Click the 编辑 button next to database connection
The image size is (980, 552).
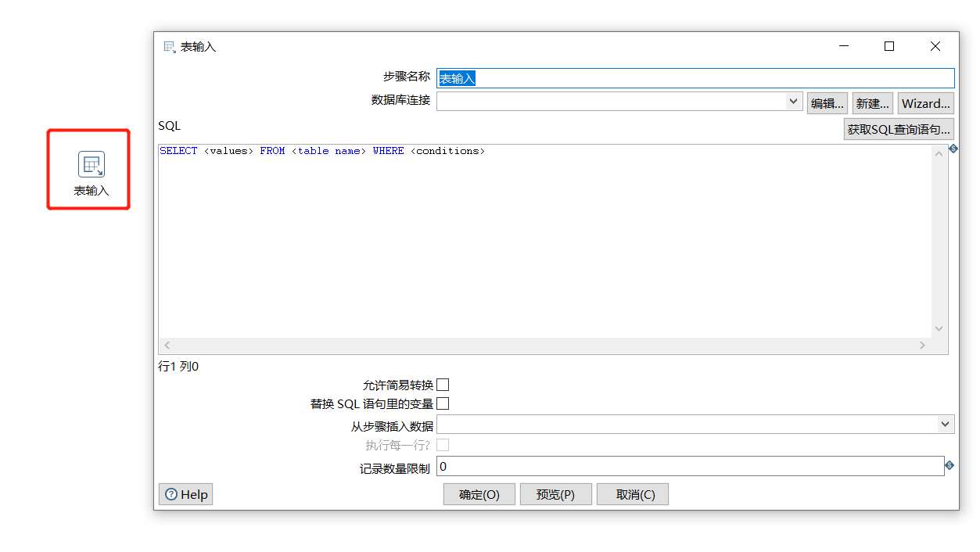click(827, 102)
